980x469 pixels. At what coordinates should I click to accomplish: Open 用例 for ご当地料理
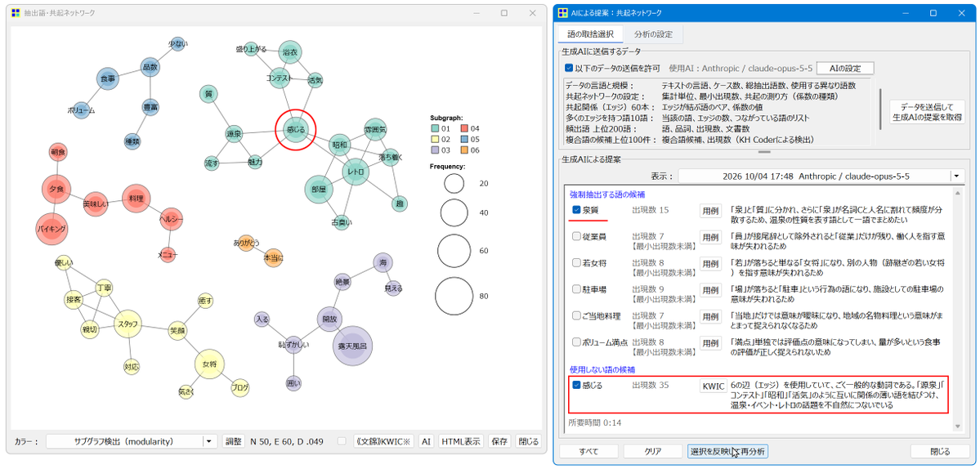pyautogui.click(x=710, y=317)
